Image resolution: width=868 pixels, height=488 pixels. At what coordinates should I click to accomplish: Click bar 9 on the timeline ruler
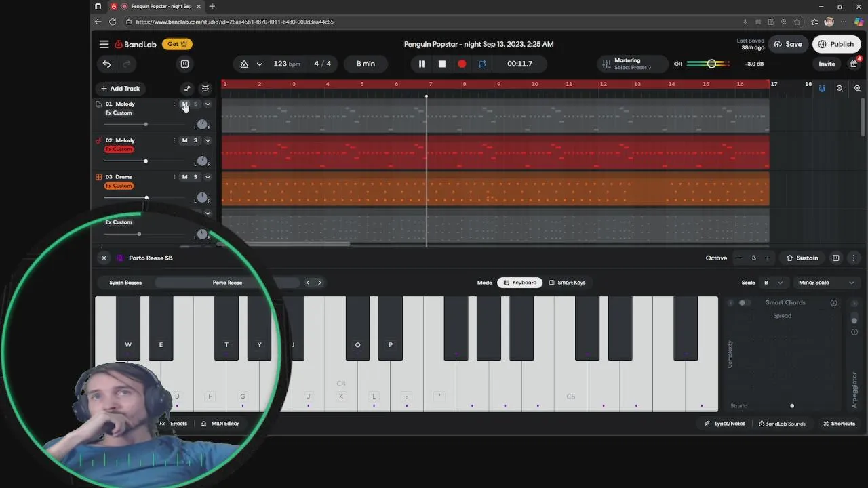pos(499,84)
